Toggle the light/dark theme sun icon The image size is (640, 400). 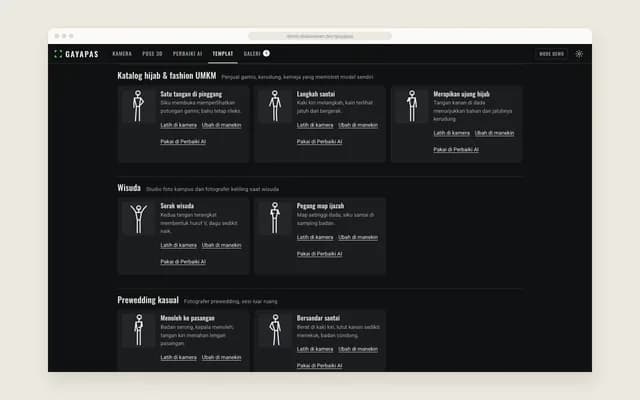[579, 54]
